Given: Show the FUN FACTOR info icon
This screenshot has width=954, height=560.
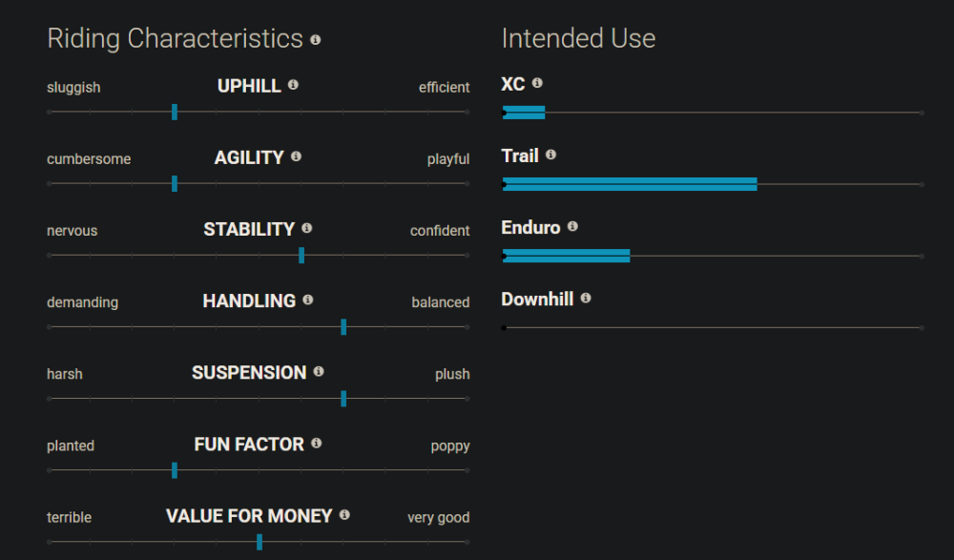Looking at the screenshot, I should [317, 443].
